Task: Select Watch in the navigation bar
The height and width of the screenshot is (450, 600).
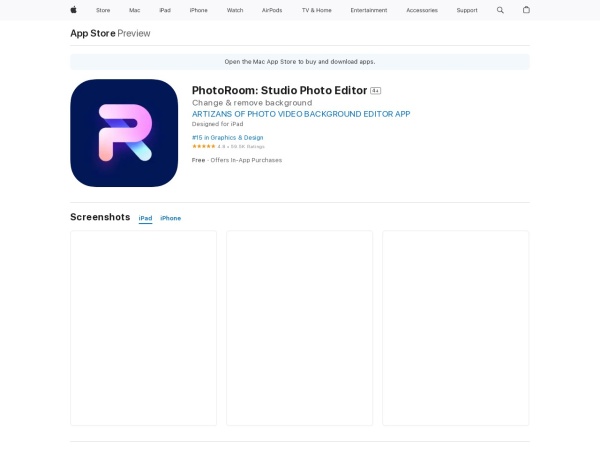Action: pos(235,10)
